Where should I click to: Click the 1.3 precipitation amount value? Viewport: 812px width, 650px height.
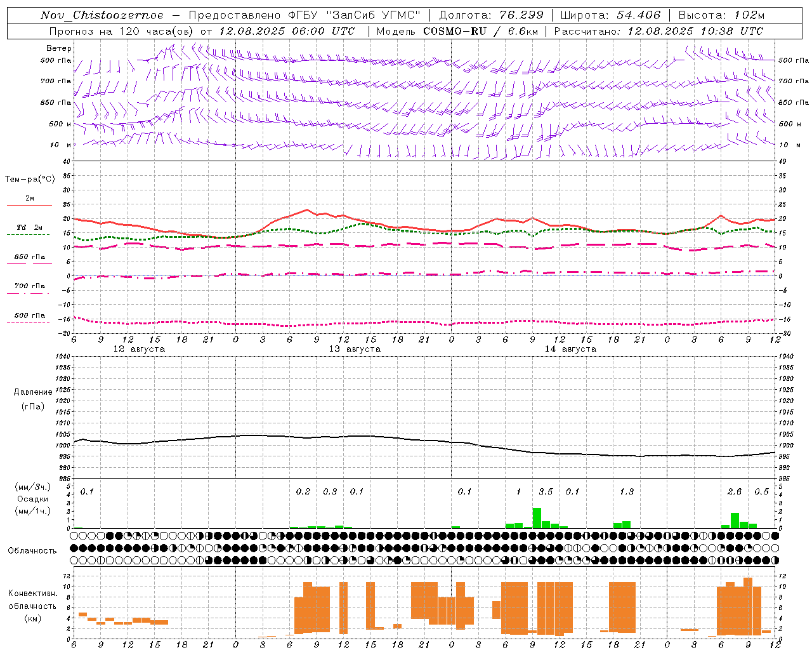627,491
